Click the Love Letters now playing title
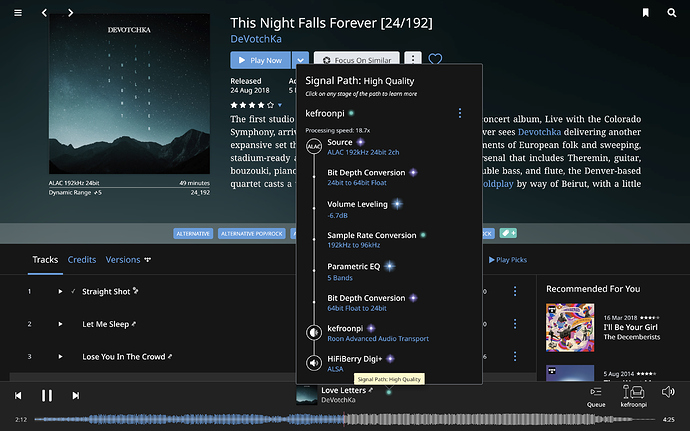690x431 pixels. pos(343,390)
